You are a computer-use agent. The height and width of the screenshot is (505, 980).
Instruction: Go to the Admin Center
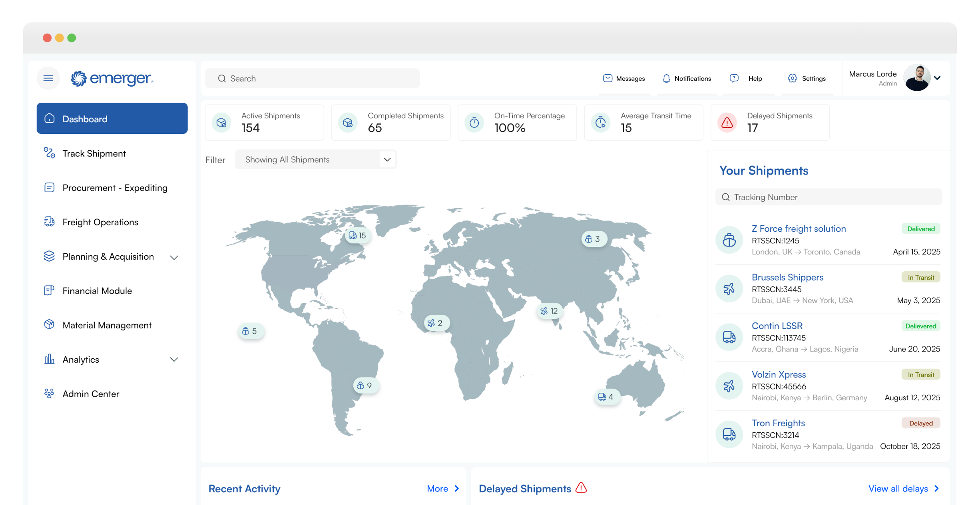[90, 394]
